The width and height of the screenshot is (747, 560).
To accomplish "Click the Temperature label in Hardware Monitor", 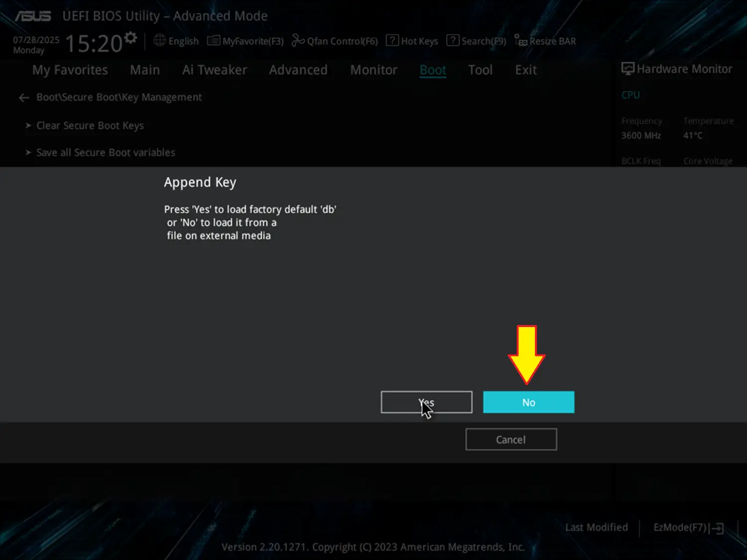I will pos(709,121).
